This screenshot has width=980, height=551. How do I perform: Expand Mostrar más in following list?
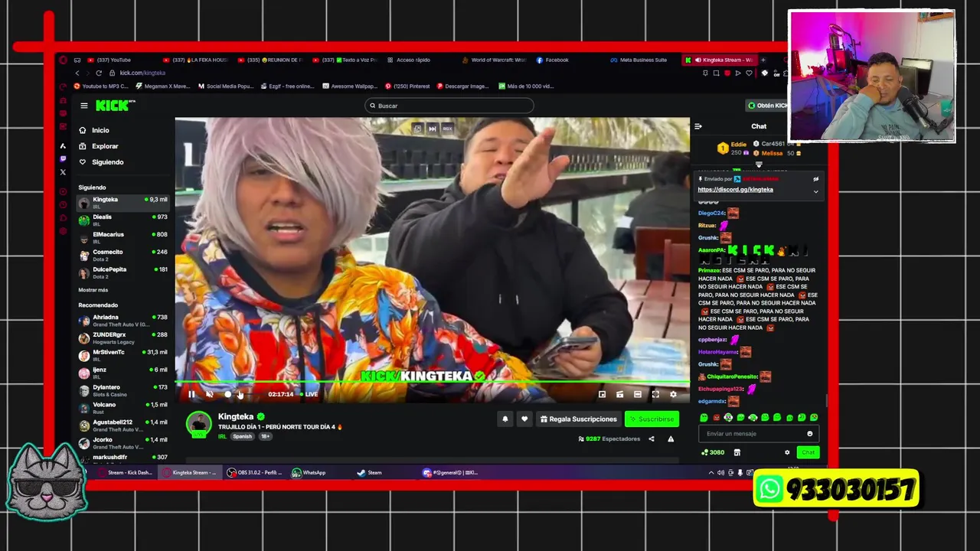pos(93,290)
